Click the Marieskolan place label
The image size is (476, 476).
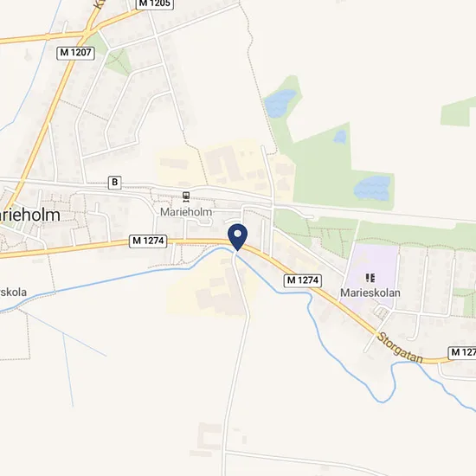[370, 293]
